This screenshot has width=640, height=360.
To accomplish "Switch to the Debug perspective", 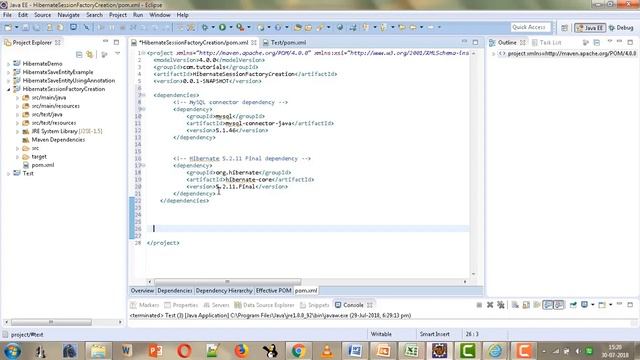I will point(621,28).
